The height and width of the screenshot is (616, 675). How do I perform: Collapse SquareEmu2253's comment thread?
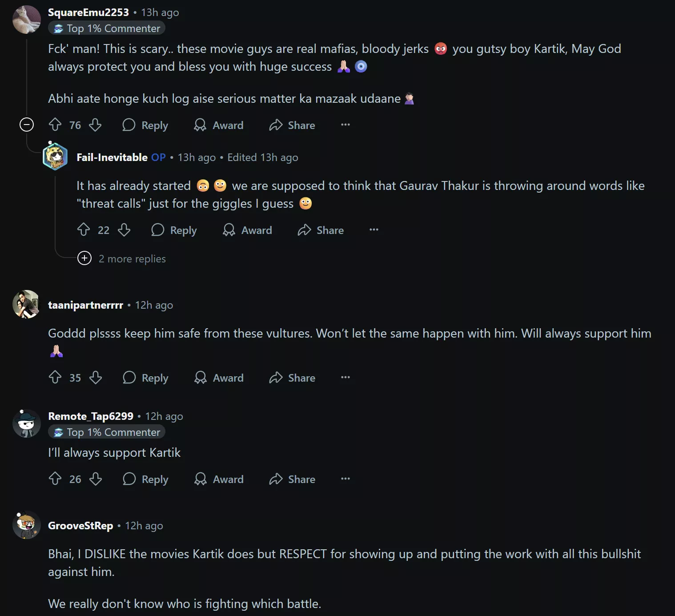[27, 125]
